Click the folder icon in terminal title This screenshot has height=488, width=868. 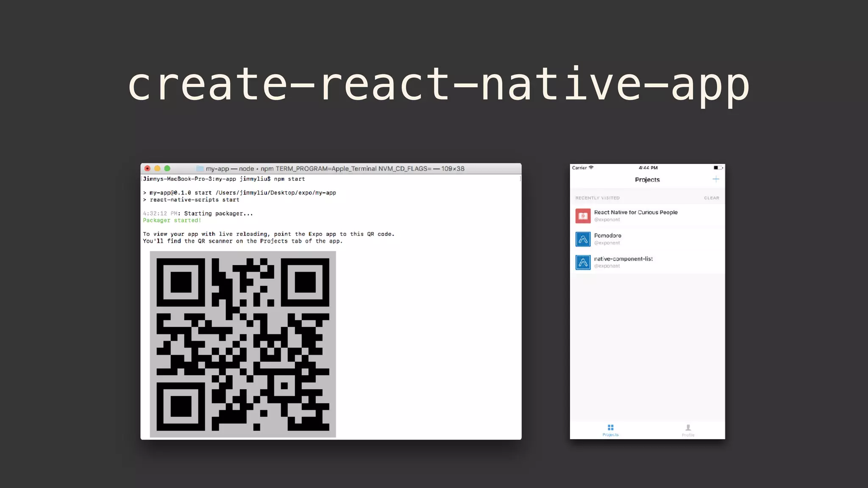(x=200, y=169)
